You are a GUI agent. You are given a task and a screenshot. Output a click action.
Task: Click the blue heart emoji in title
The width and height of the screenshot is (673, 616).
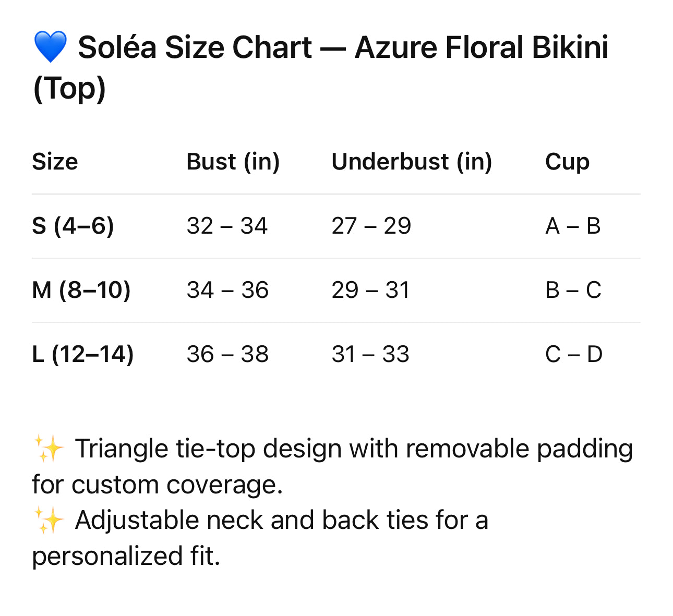pos(50,47)
